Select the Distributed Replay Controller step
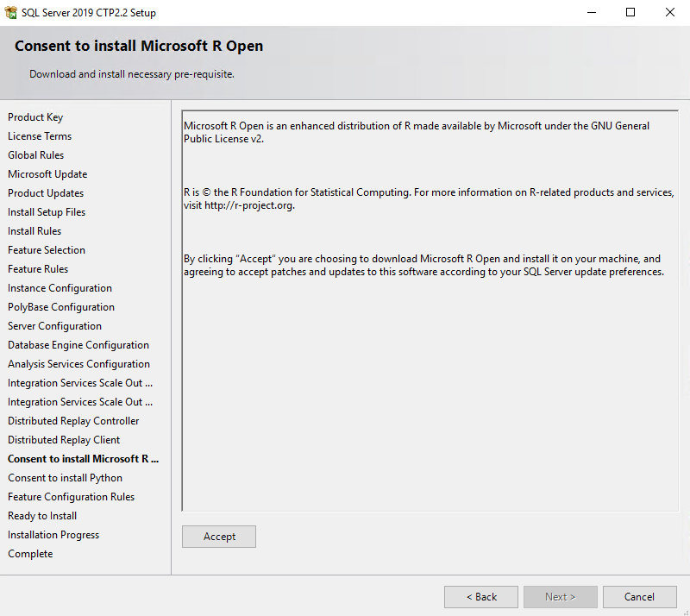Image resolution: width=690 pixels, height=616 pixels. point(73,420)
